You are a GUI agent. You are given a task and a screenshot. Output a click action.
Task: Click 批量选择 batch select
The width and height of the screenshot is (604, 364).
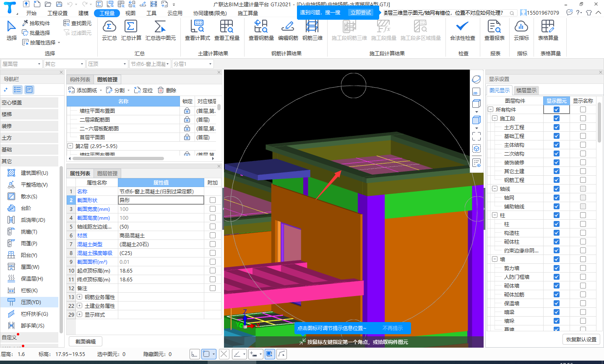pos(36,33)
